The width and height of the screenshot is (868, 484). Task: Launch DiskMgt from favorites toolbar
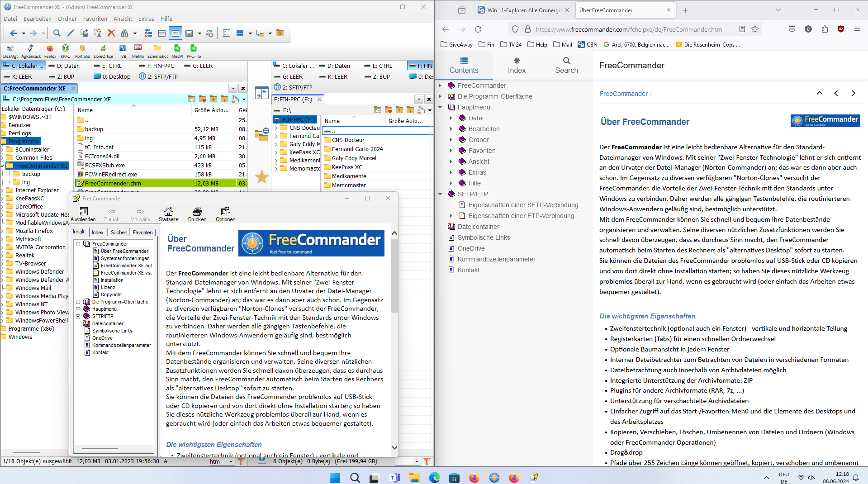pos(10,52)
